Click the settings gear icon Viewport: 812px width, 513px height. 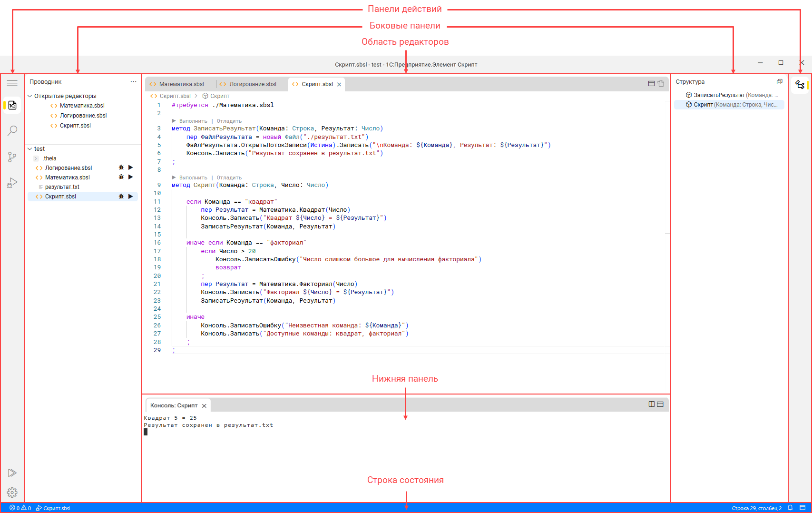pyautogui.click(x=12, y=492)
